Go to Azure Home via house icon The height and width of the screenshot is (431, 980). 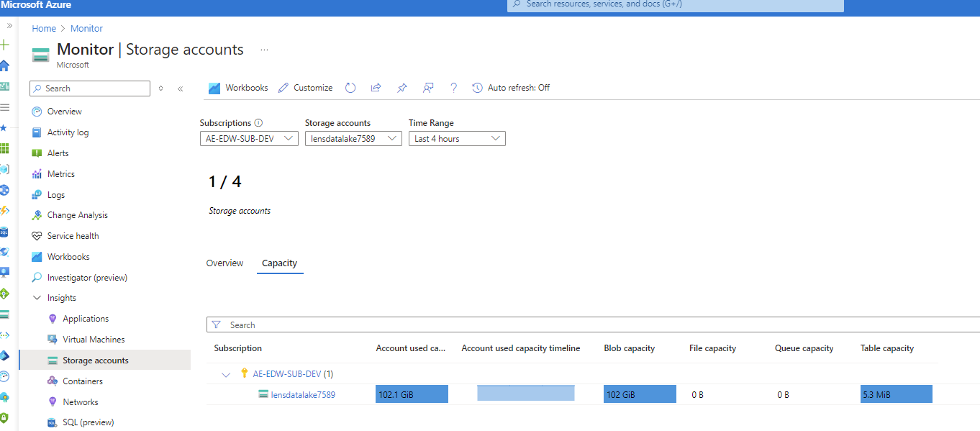pos(4,65)
